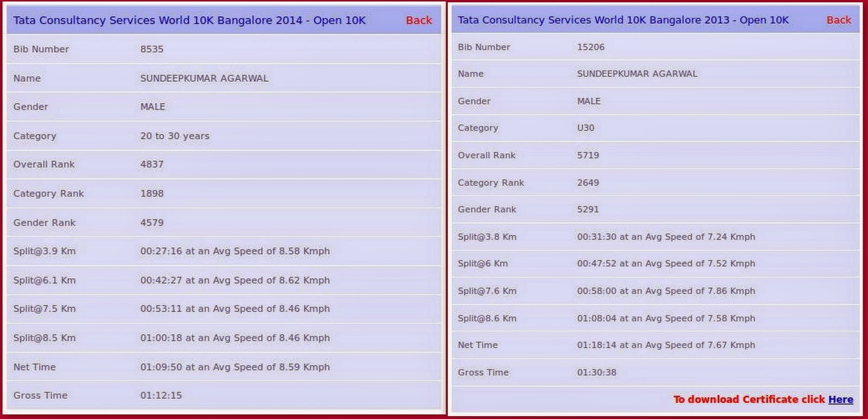The height and width of the screenshot is (419, 868).
Task: Select 2014 race title heading text
Action: click(x=189, y=20)
